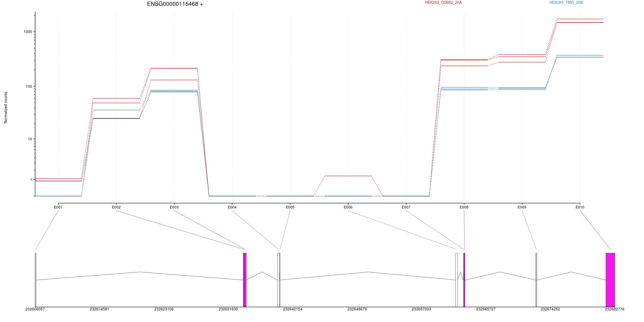Screen dimensions: 644x322
Task: Click y-axis tick value 1
Action: point(31,180)
